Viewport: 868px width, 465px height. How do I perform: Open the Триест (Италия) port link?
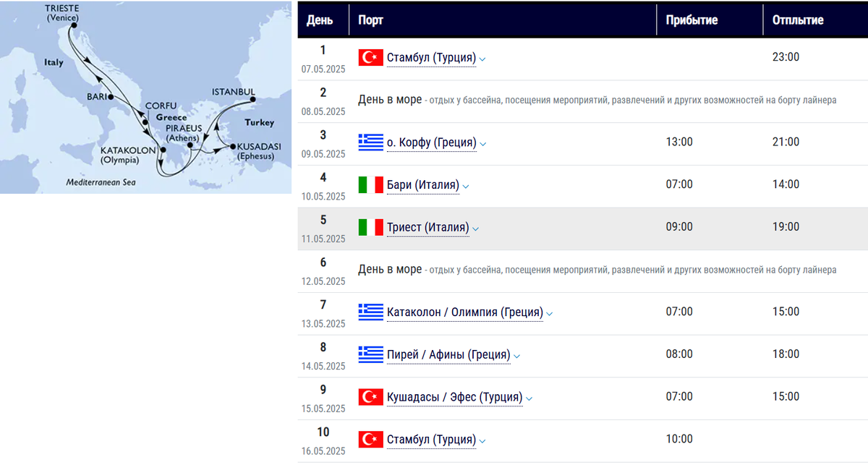[428, 227]
